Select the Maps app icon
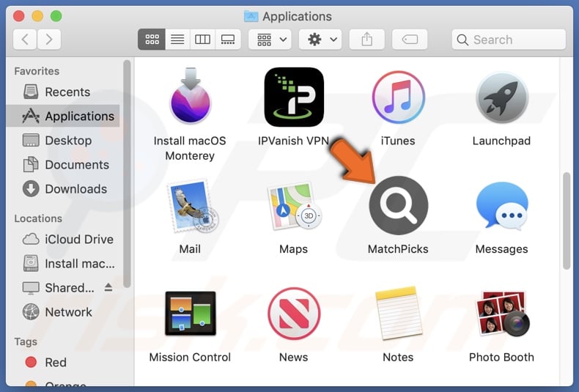 coord(294,206)
